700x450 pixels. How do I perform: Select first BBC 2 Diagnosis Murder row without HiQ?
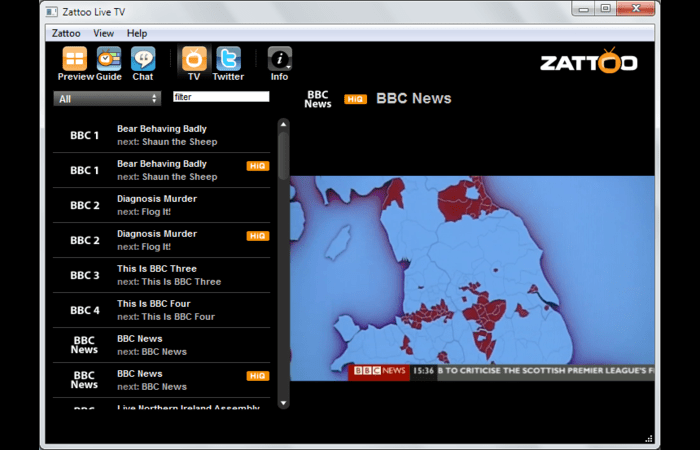(x=162, y=205)
